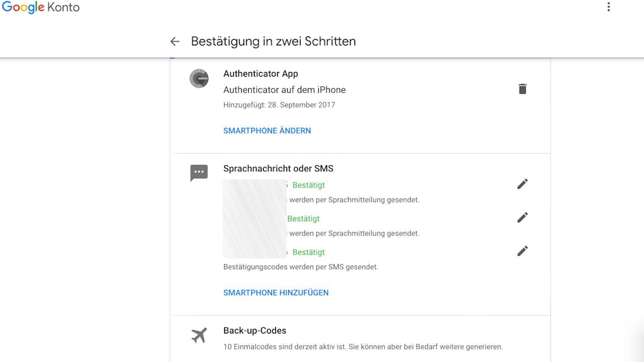644x362 pixels.
Task: Open the three-dot more options menu
Action: pyautogui.click(x=608, y=6)
